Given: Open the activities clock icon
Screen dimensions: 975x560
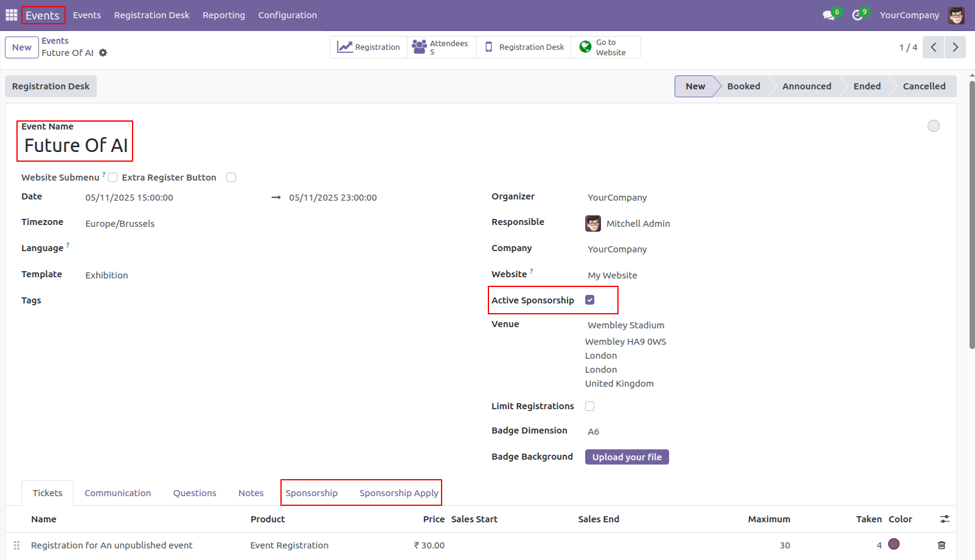Looking at the screenshot, I should (x=856, y=15).
